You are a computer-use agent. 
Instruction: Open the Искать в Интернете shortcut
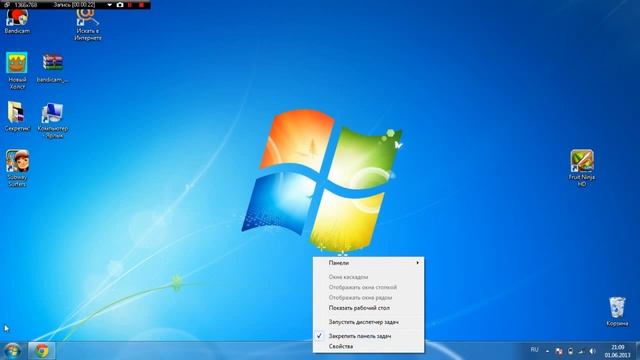(87, 24)
